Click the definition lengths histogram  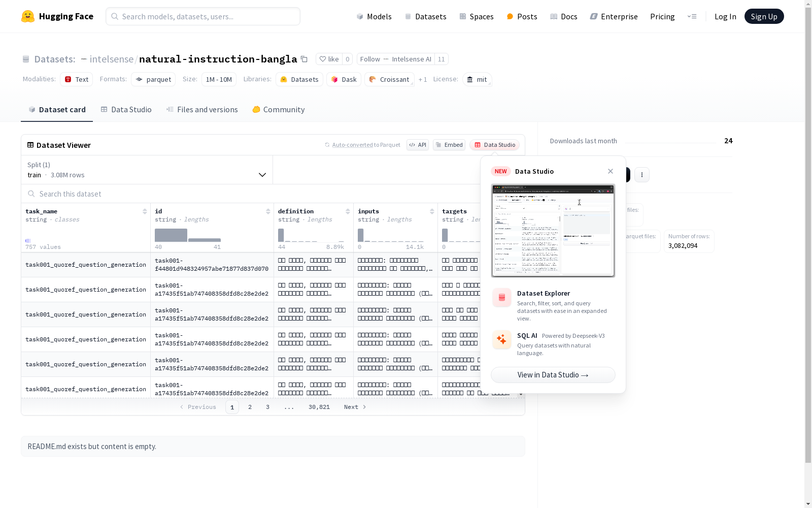point(311,235)
